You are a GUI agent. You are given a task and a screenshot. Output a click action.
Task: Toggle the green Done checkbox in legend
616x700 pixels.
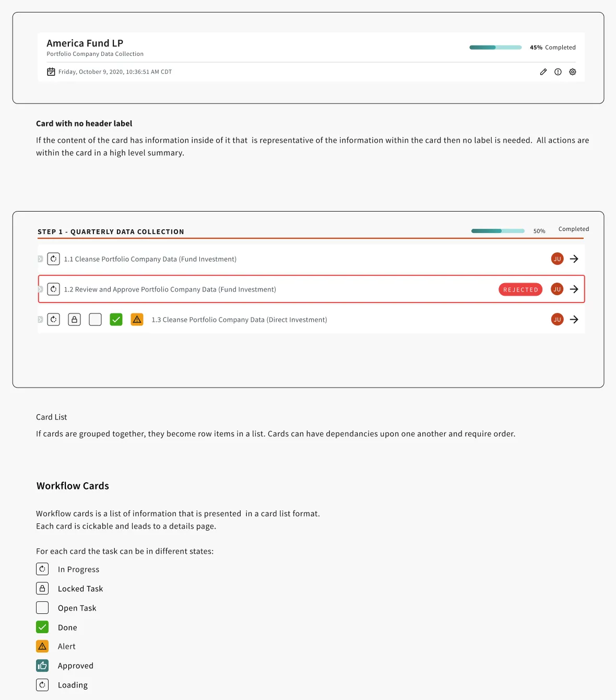pos(42,627)
